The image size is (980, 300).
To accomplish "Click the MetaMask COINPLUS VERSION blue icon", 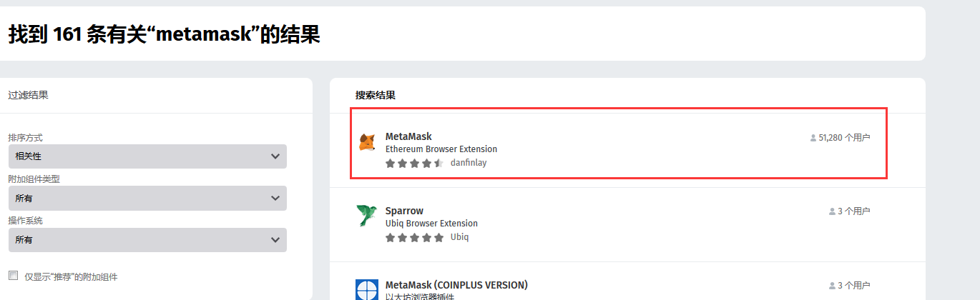I will [x=367, y=290].
